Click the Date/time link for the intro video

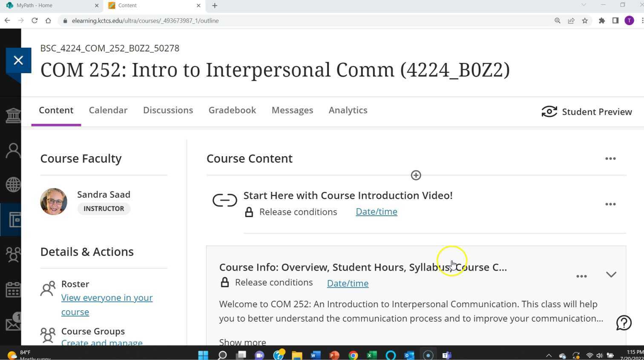coord(376,211)
